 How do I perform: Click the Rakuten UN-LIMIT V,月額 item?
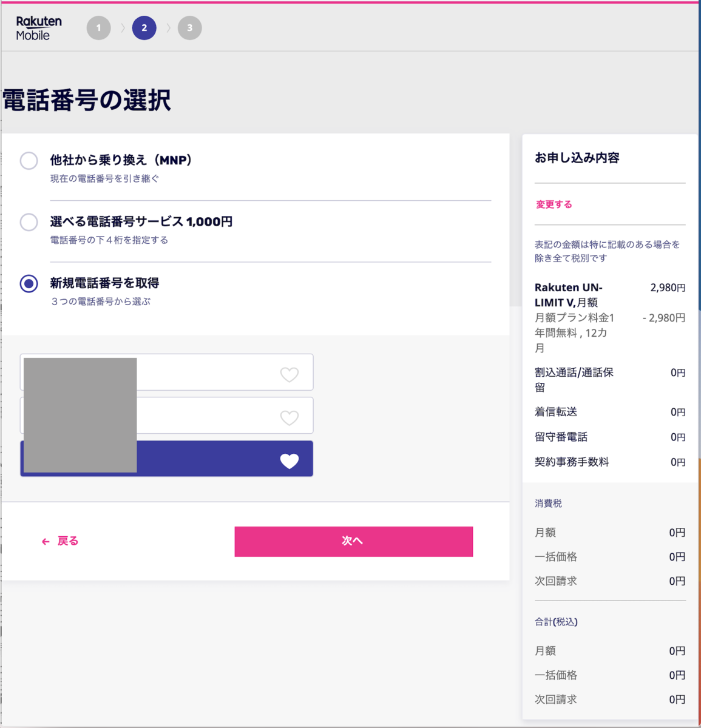[x=569, y=295]
